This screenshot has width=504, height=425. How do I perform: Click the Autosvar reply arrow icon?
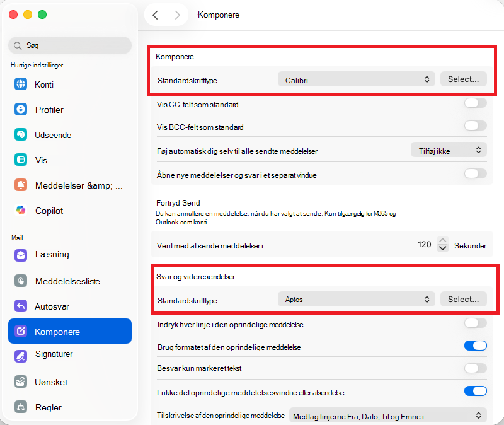pyautogui.click(x=21, y=306)
